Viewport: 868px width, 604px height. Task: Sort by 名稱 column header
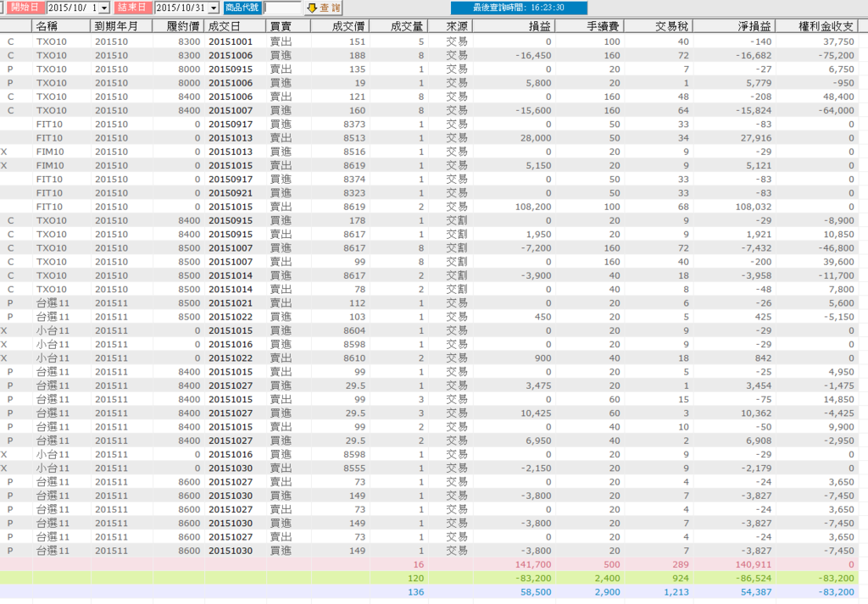(x=61, y=26)
